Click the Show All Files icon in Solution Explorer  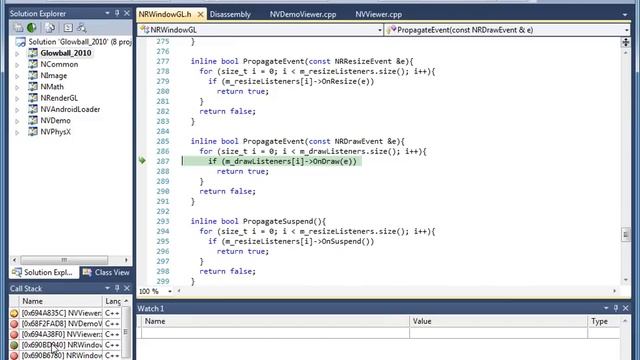click(x=50, y=28)
